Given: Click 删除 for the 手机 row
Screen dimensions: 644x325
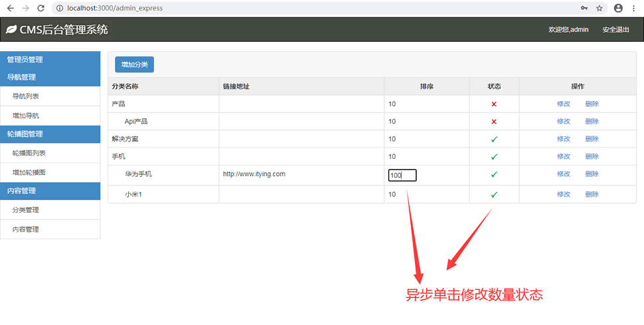Looking at the screenshot, I should click(x=592, y=156).
